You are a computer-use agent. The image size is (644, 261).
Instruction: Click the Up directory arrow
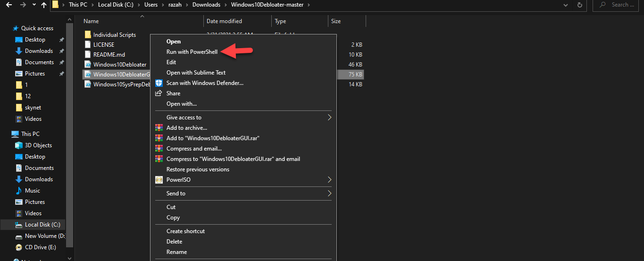44,5
